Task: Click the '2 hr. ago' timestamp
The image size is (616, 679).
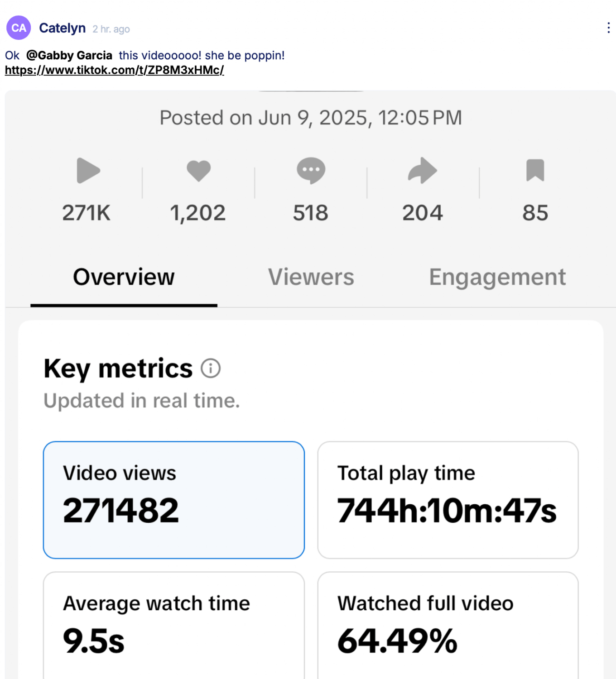Action: pyautogui.click(x=111, y=29)
